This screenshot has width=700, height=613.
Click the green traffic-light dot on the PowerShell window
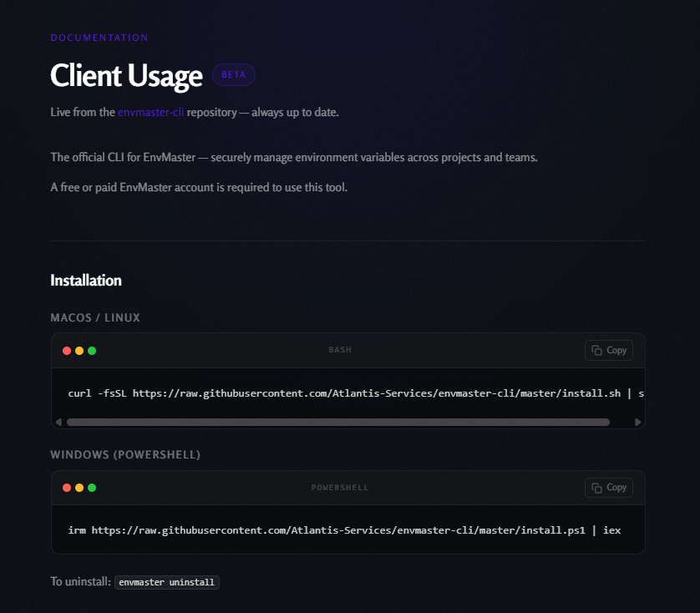coord(92,487)
